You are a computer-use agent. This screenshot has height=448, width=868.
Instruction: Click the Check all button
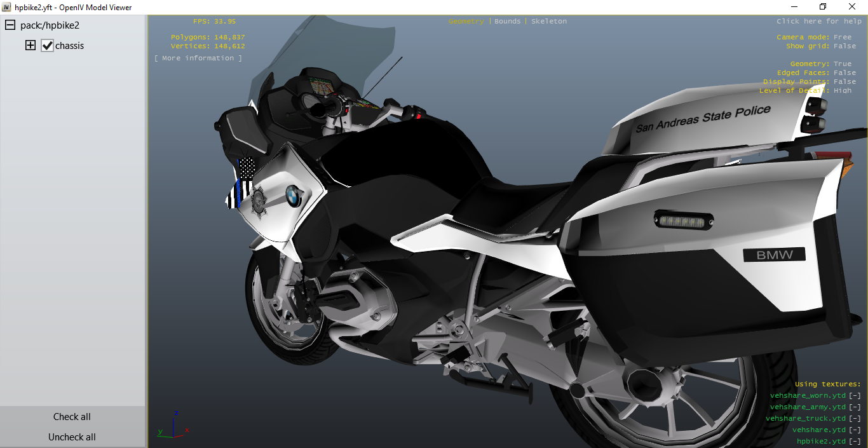coord(72,417)
